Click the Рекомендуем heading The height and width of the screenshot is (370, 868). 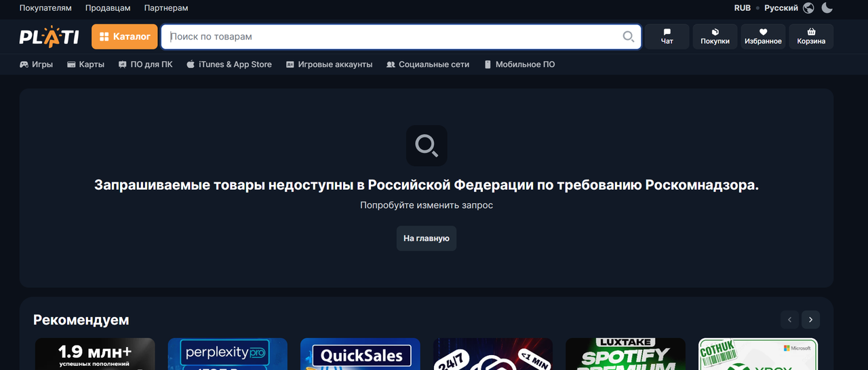[81, 320]
